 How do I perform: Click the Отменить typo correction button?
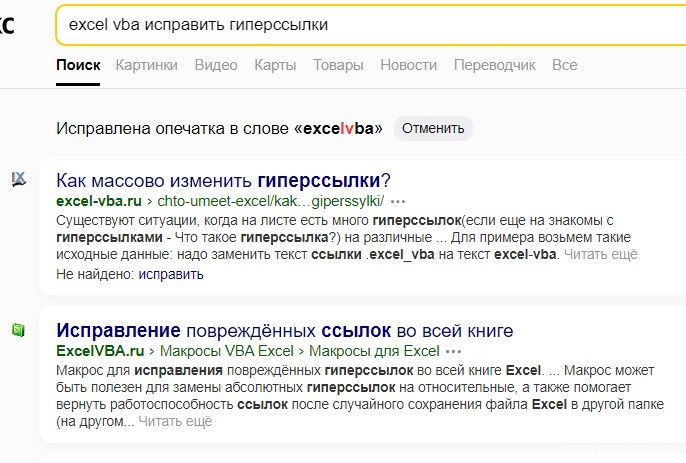pyautogui.click(x=433, y=128)
